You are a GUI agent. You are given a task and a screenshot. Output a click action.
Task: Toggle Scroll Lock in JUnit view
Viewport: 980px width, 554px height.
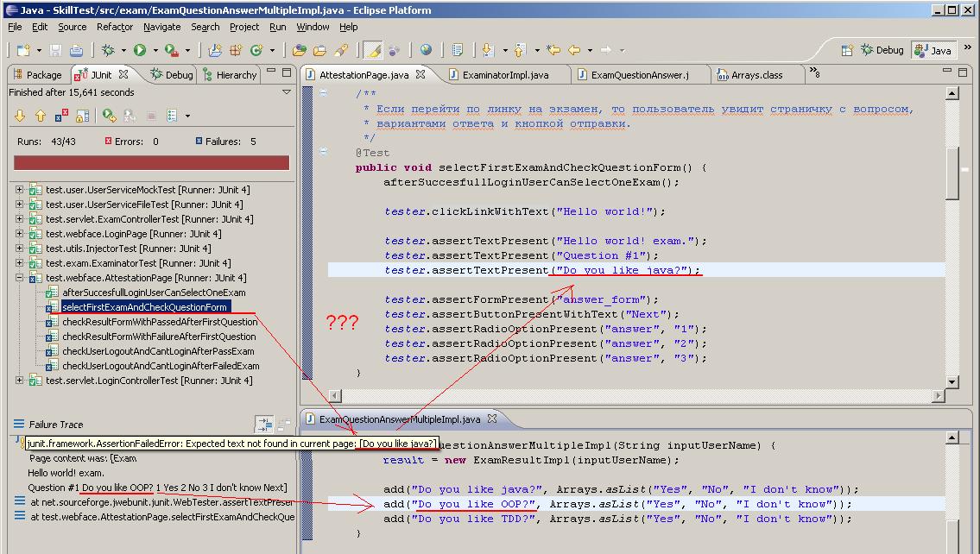84,115
